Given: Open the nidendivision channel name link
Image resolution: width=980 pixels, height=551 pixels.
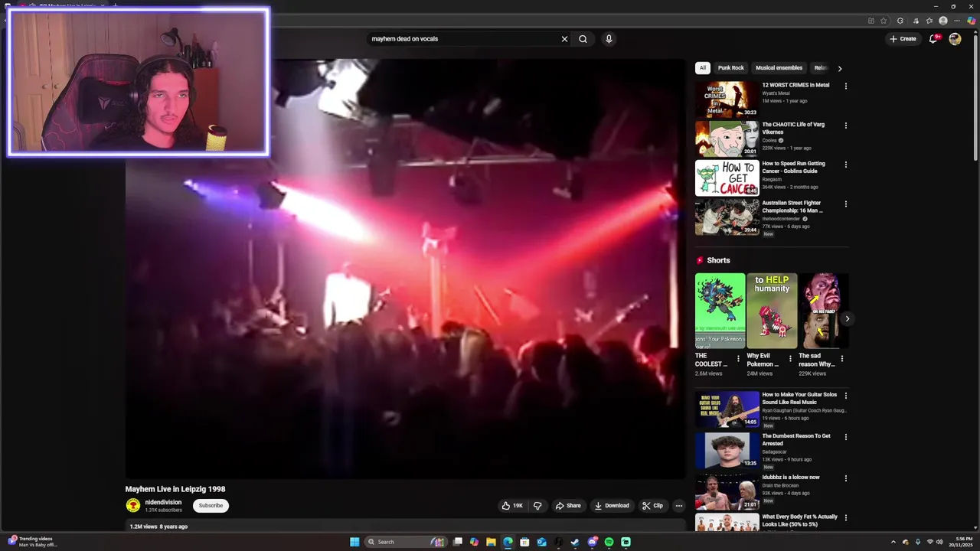Looking at the screenshot, I should point(163,503).
